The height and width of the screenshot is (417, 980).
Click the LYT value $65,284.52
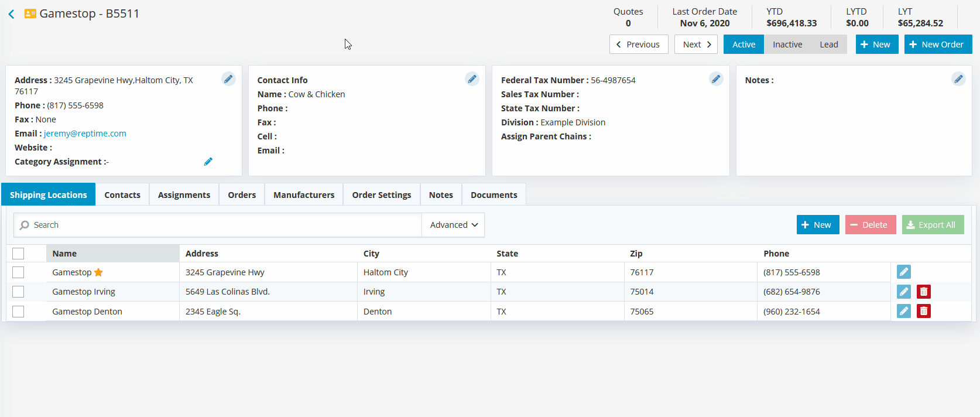click(x=920, y=23)
